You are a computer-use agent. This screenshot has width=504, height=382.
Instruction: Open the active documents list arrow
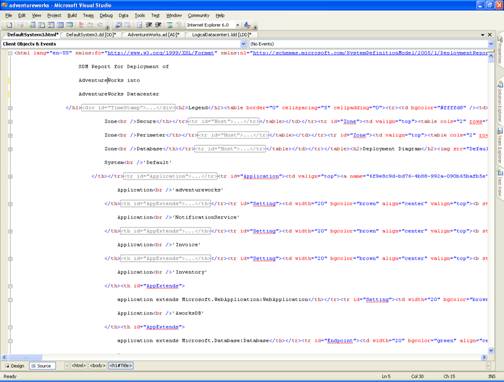coord(483,35)
